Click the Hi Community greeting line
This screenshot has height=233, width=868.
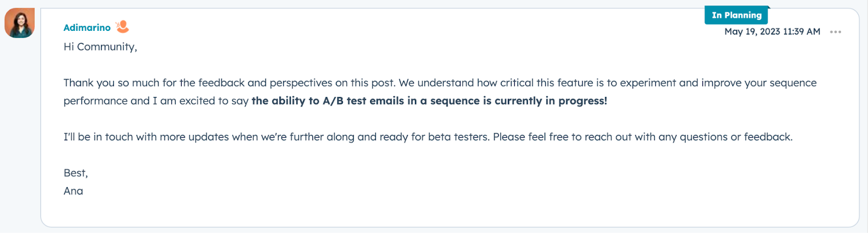pos(100,47)
